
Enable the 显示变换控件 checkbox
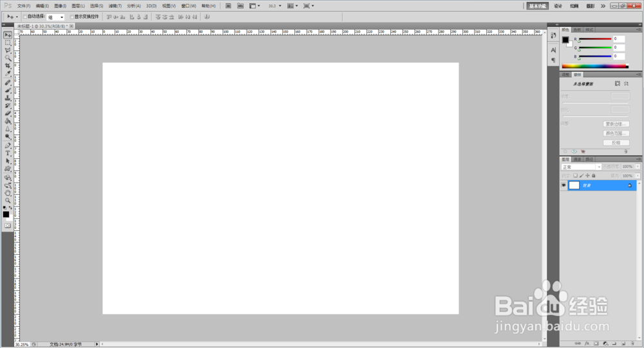click(72, 17)
